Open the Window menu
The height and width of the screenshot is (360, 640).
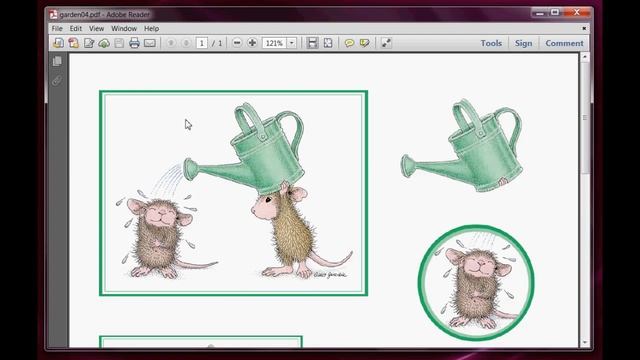(x=124, y=29)
